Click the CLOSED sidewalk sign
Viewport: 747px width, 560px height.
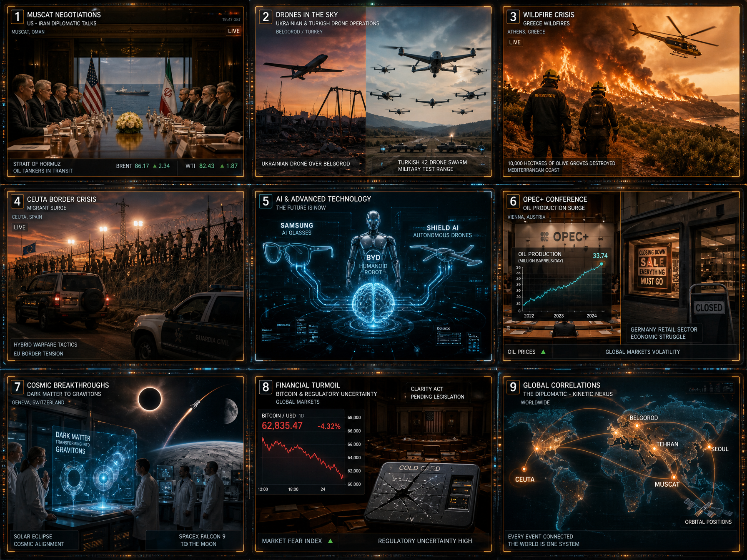tap(709, 307)
